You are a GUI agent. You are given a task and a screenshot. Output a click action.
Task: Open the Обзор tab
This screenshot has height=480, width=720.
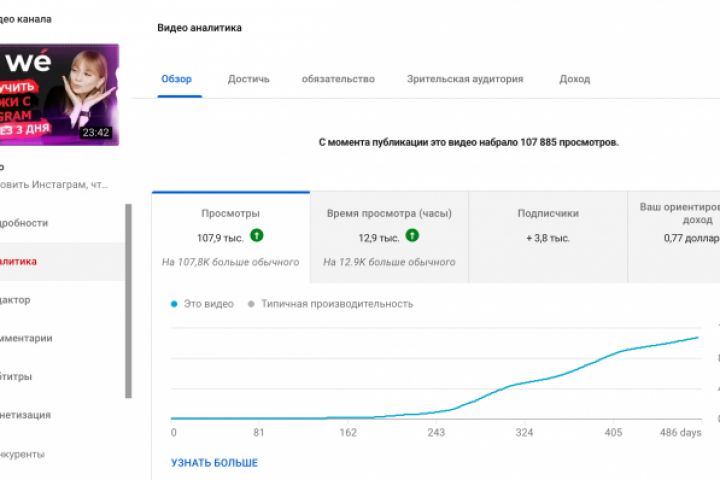tap(177, 79)
